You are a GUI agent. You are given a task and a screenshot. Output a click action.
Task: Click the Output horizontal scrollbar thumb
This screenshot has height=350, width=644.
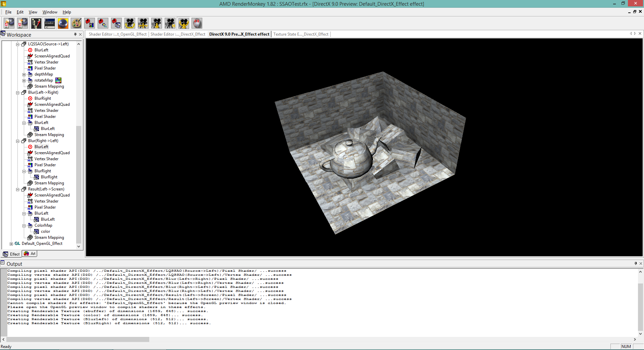78,340
